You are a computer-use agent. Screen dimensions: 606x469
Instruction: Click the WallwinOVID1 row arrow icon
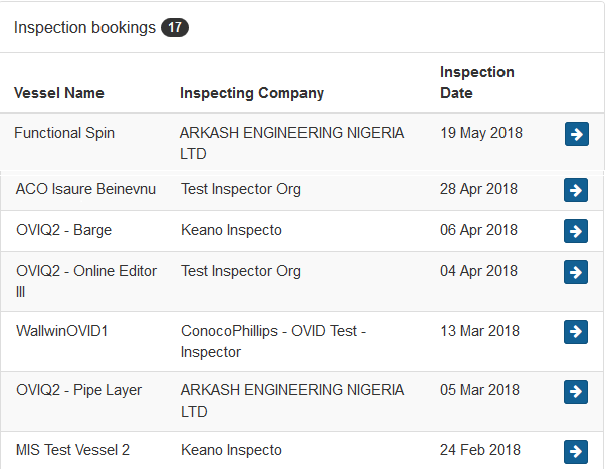pos(576,332)
